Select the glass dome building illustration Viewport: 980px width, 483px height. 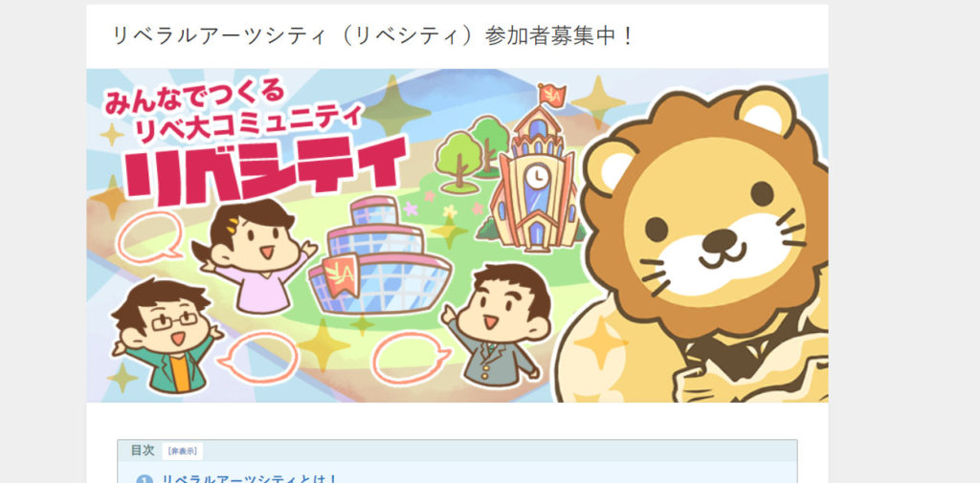(x=380, y=255)
